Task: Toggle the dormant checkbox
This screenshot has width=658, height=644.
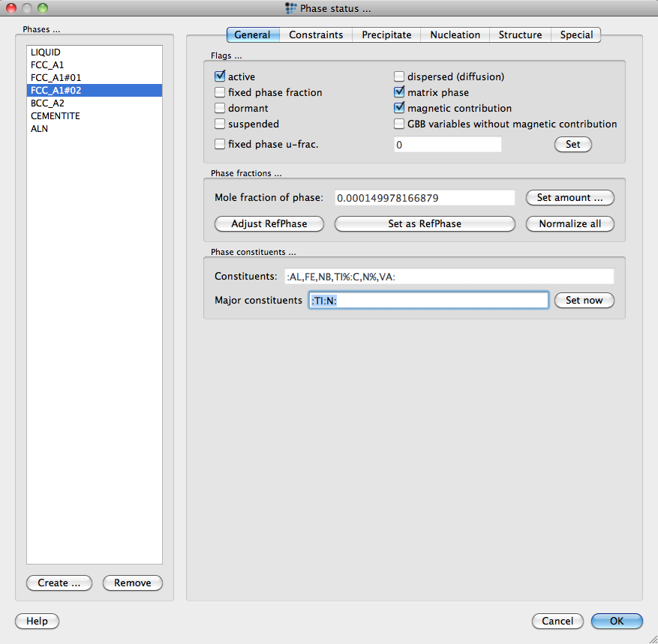Action: (x=220, y=108)
